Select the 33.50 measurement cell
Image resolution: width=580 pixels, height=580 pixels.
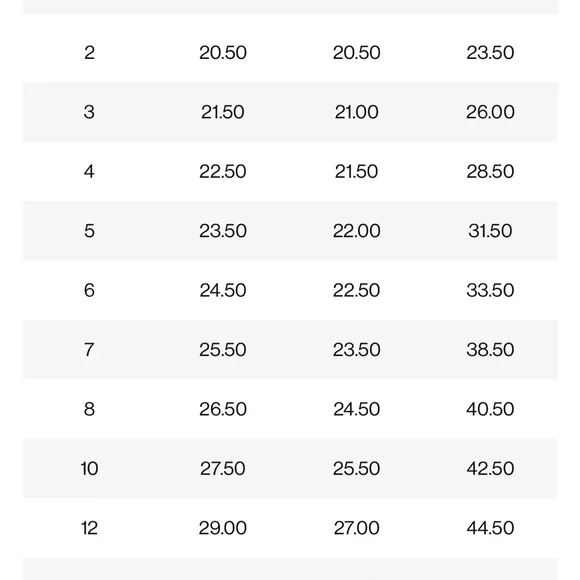coord(490,290)
